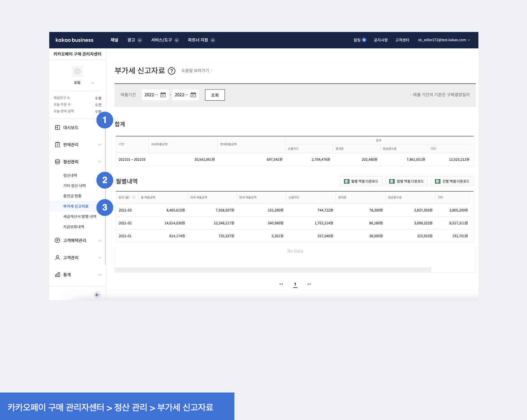Click the 12,525,212원 기타 total
Image resolution: width=527 pixels, height=420 pixels.
pos(459,159)
